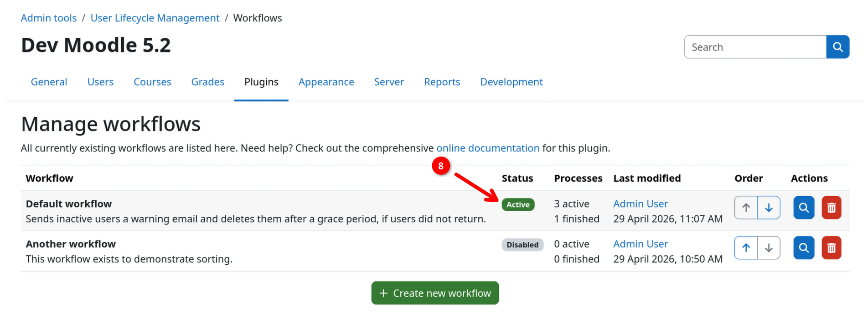Click the Active status badge
The width and height of the screenshot is (868, 314).
(518, 204)
